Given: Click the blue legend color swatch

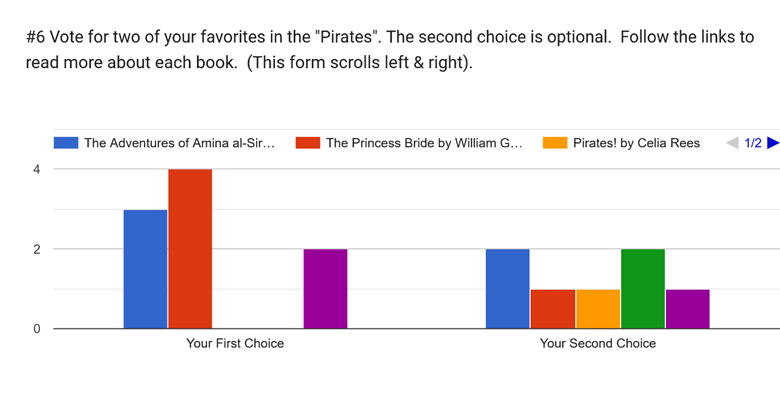Looking at the screenshot, I should point(66,143).
